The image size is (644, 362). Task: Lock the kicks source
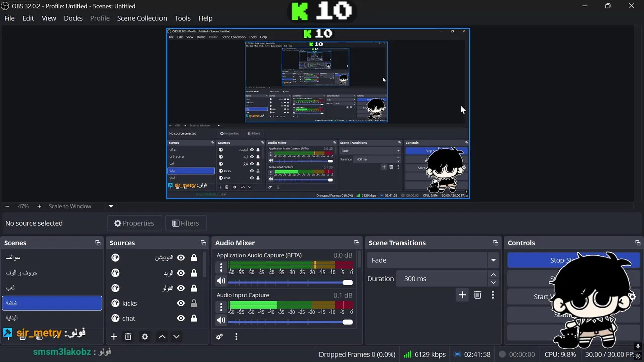tap(194, 303)
